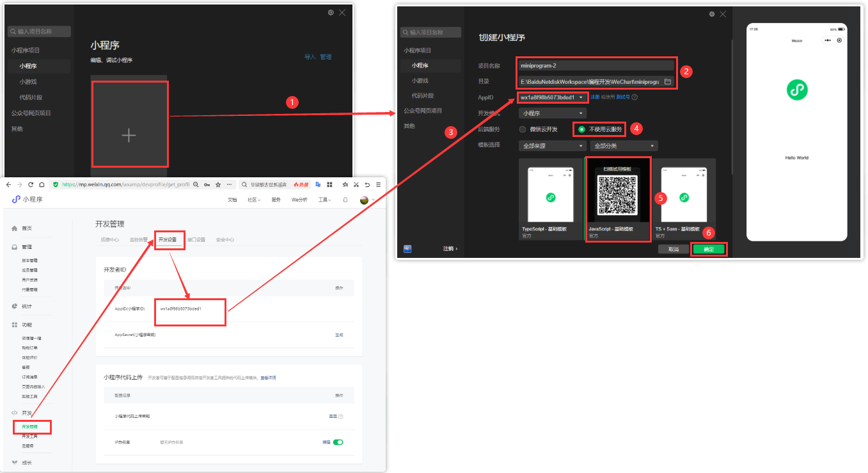Switch to the 接口设置 tab
Viewport: 868px width, 473px height.
pos(196,240)
